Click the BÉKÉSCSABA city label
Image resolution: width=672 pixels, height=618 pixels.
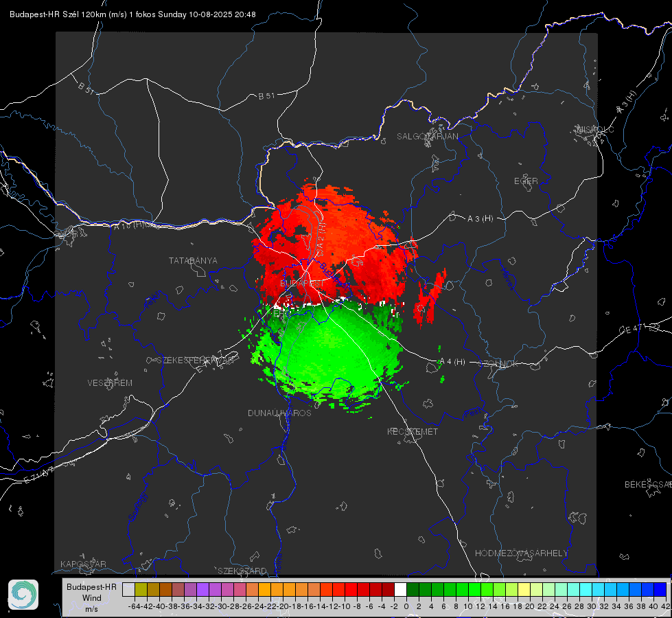pos(647,485)
